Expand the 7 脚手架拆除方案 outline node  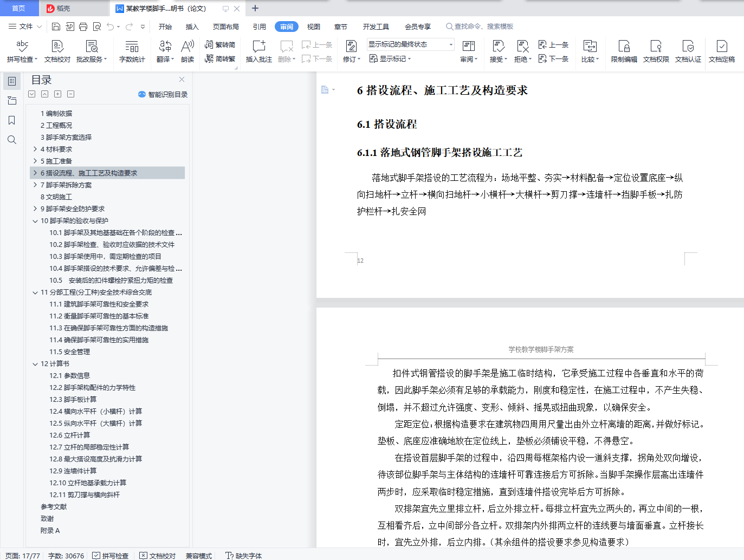[x=35, y=185]
